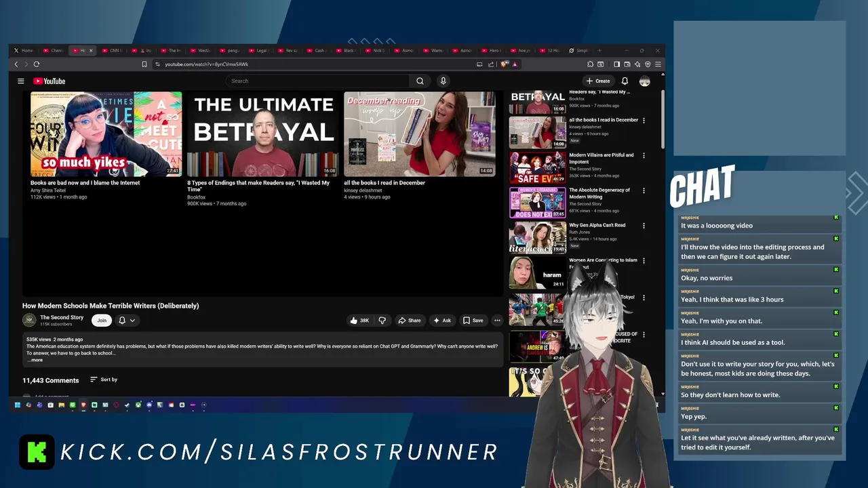This screenshot has width=868, height=488.
Task: Bookmark the page with the bookmark icon
Action: [x=144, y=64]
